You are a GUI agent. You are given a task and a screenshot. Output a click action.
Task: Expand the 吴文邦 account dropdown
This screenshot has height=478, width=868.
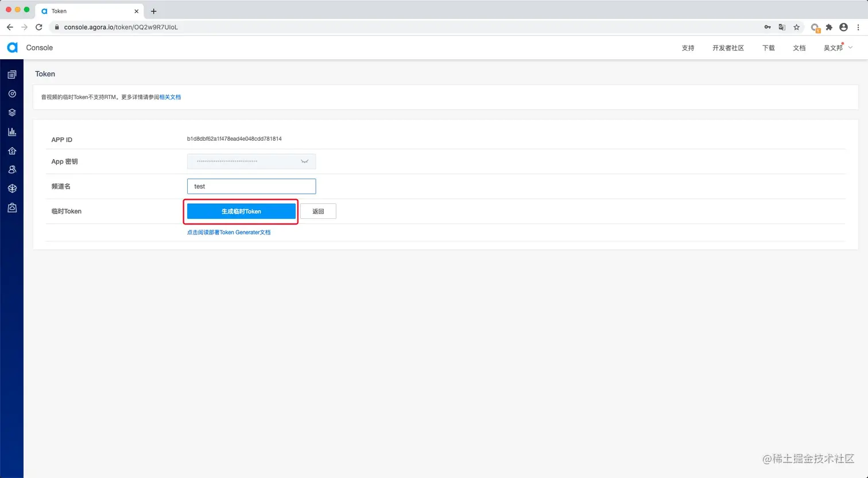point(838,48)
